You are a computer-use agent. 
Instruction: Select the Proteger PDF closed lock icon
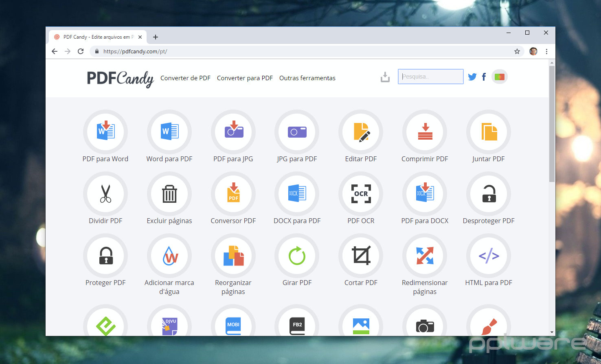click(x=105, y=256)
